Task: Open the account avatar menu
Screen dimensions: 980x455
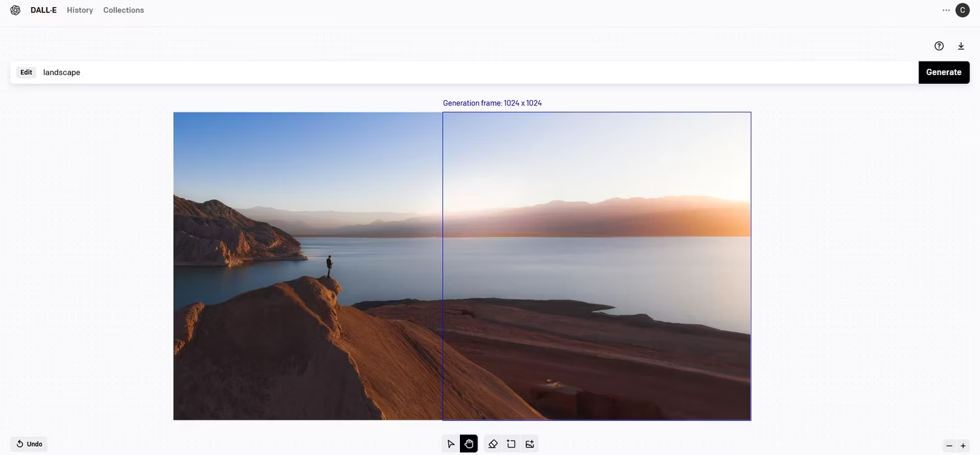Action: click(962, 9)
